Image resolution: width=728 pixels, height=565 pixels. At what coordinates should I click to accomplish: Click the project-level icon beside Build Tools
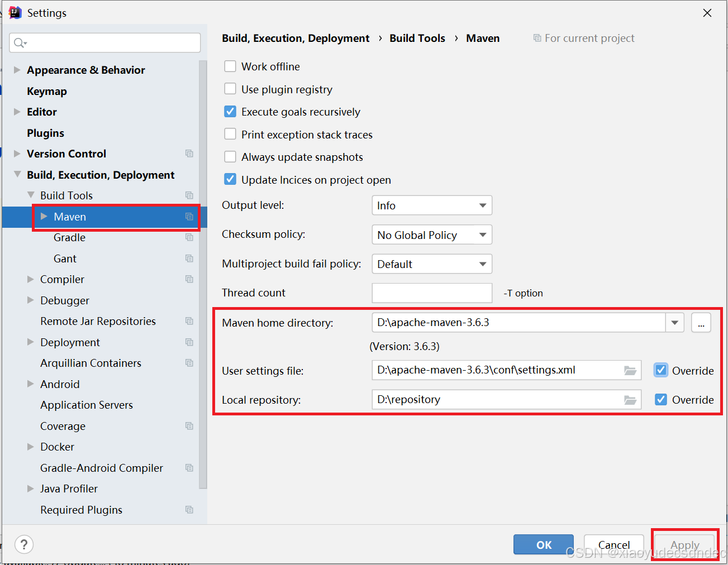189,195
